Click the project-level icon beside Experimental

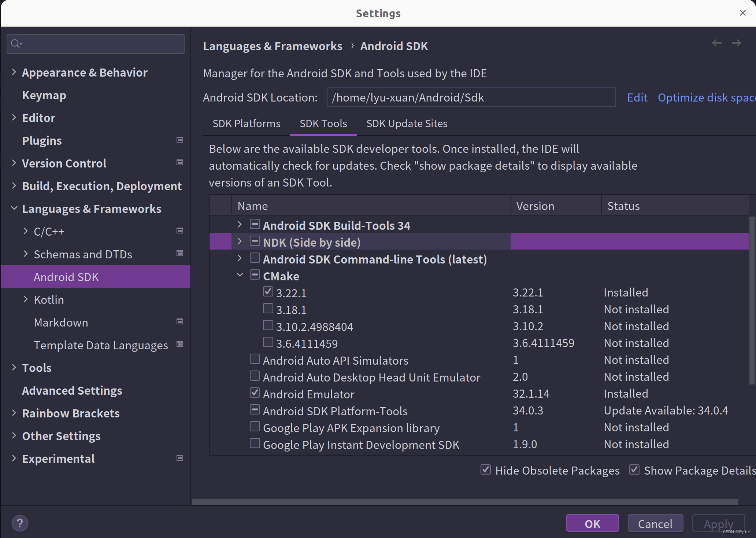pyautogui.click(x=180, y=458)
